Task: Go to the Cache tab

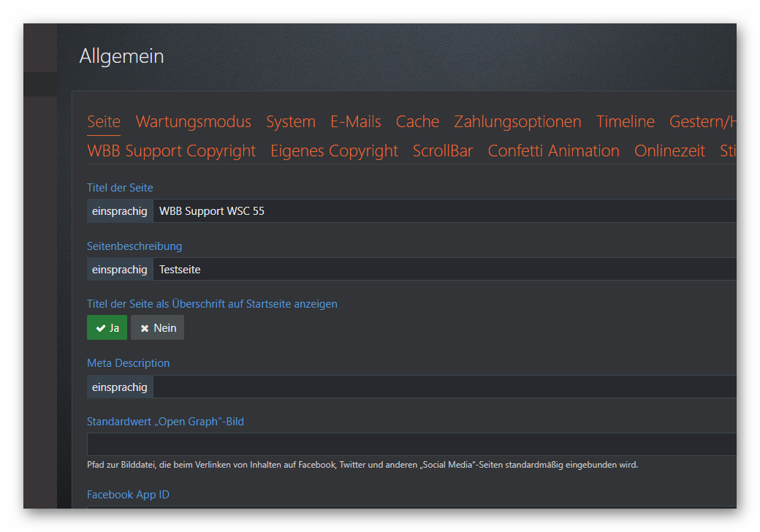Action: (x=417, y=122)
